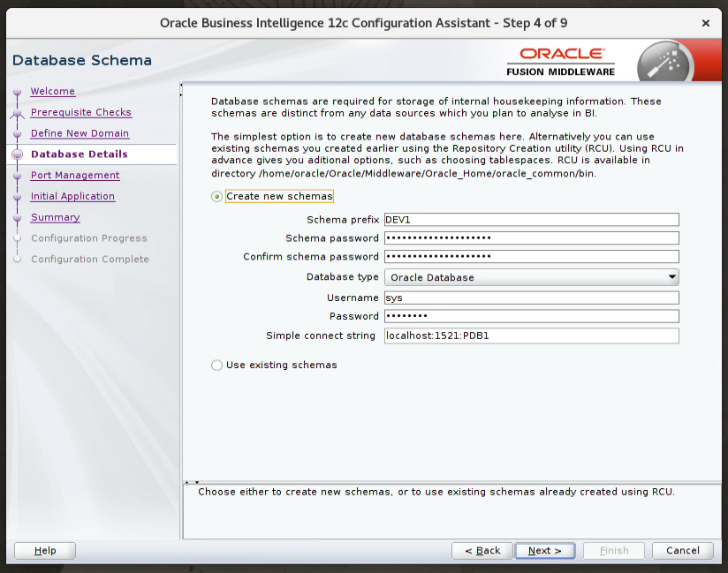
Task: Open the Database type dropdown
Action: (x=532, y=277)
